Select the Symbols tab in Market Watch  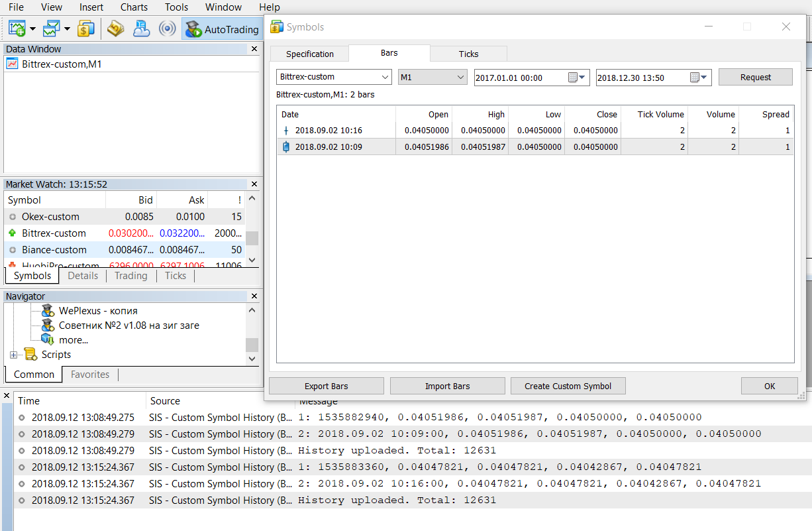click(32, 276)
